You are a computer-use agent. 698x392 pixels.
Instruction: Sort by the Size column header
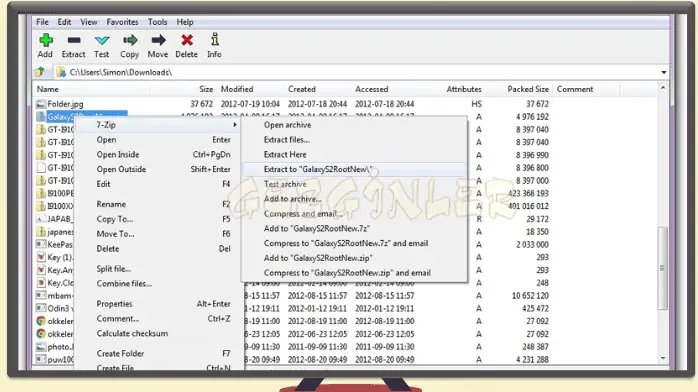point(206,89)
